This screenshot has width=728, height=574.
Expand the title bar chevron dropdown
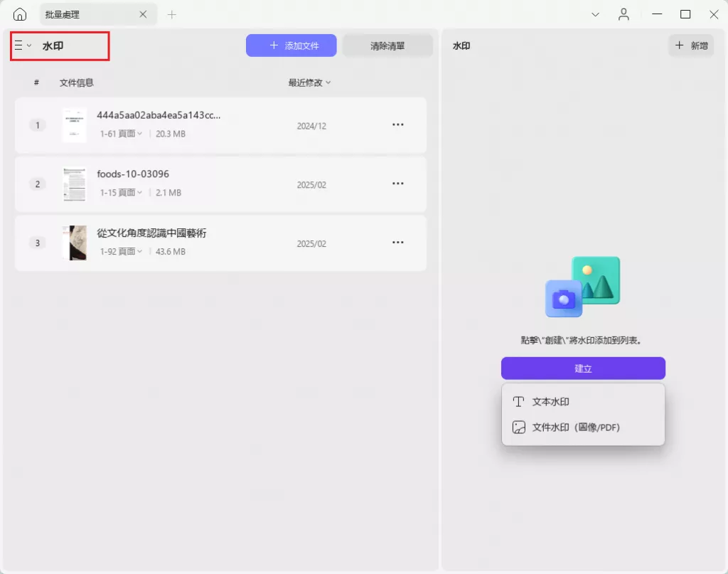point(595,14)
